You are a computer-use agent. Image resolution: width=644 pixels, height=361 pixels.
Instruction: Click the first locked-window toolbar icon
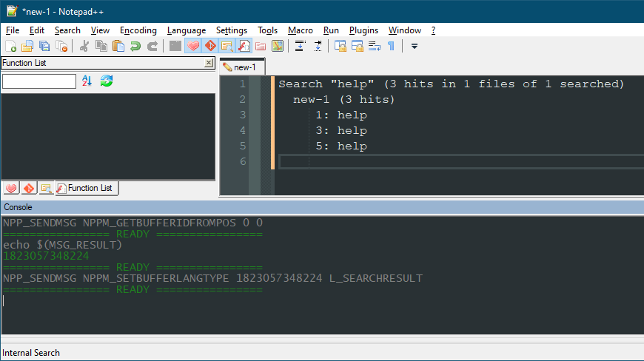[x=340, y=46]
